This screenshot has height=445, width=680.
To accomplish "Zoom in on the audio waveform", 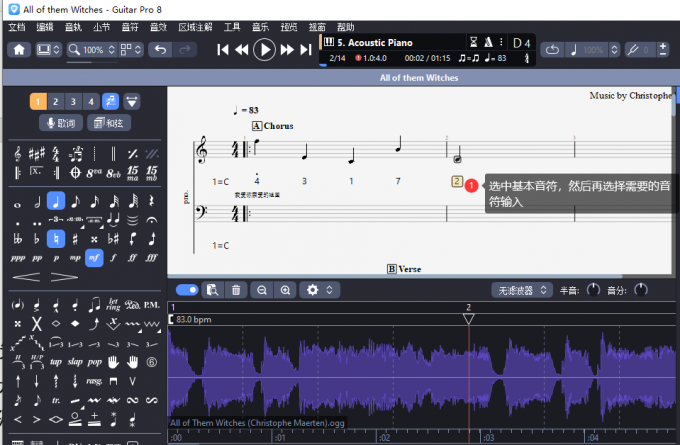I will [x=285, y=290].
